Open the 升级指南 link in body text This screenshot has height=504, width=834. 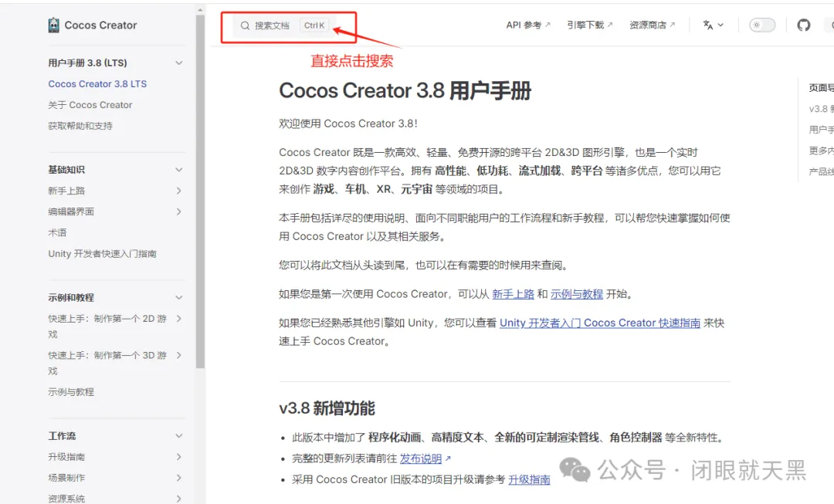pyautogui.click(x=529, y=479)
